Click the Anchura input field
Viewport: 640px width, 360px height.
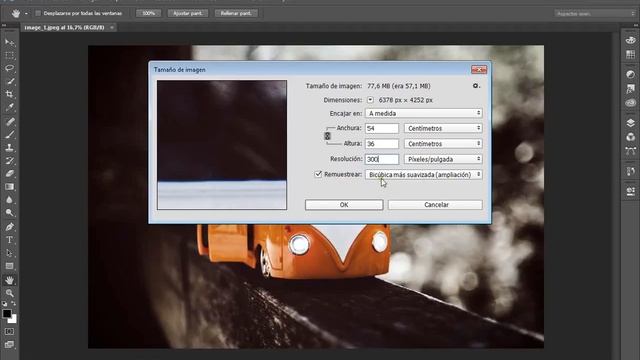[x=382, y=128]
